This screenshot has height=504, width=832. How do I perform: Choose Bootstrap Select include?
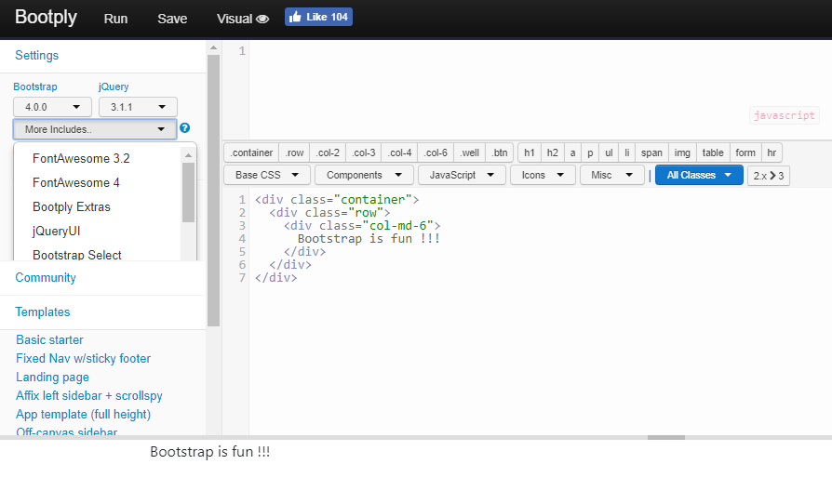coord(77,255)
